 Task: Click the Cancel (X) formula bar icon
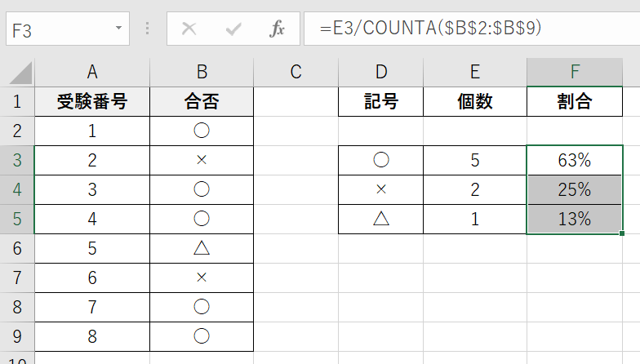click(x=189, y=29)
